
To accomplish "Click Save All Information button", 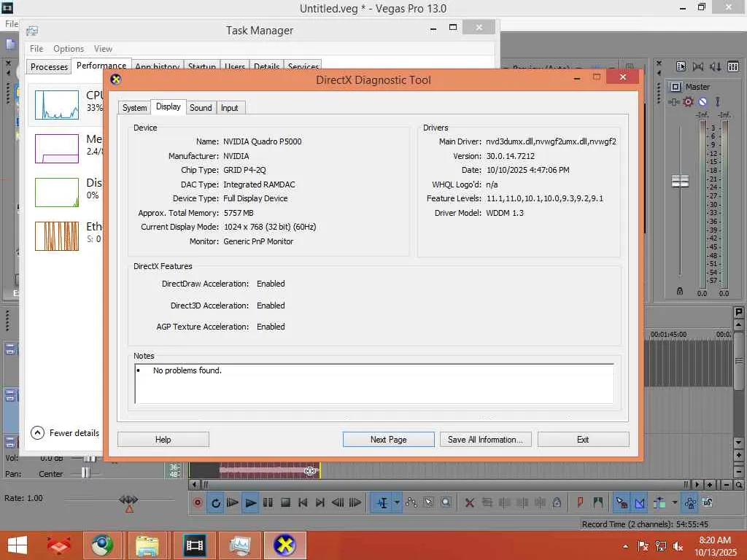I will pyautogui.click(x=485, y=440).
